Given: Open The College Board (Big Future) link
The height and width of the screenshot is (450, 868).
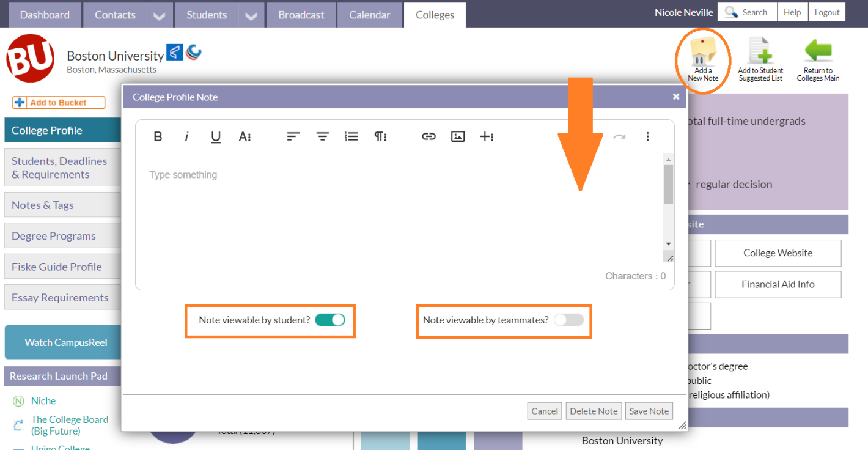Looking at the screenshot, I should 70,425.
